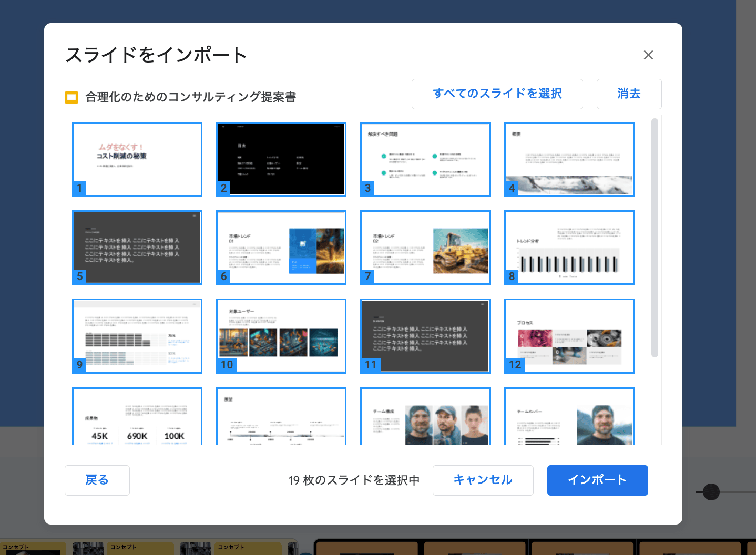This screenshot has width=756, height=555.
Task: Select slide 4 with snowy mountain image
Action: (x=569, y=159)
